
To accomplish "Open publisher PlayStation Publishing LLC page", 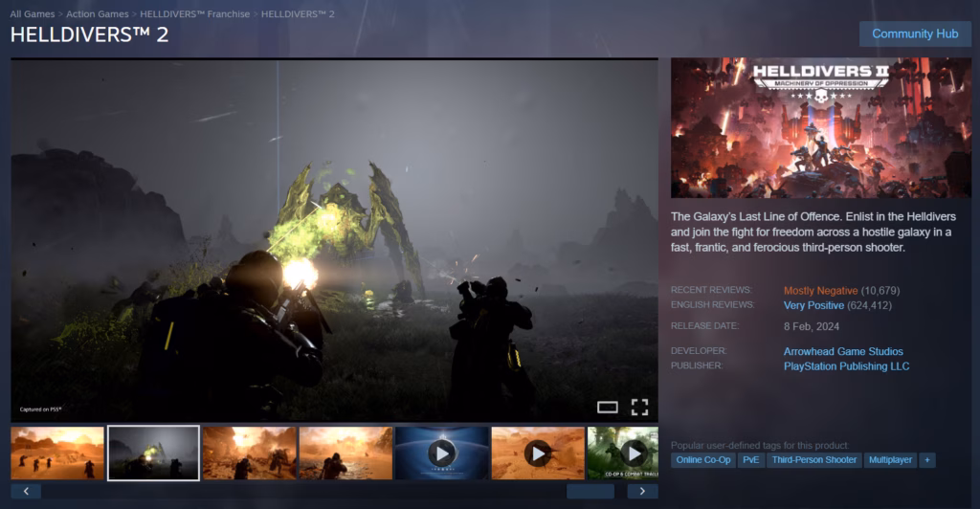I will 846,366.
